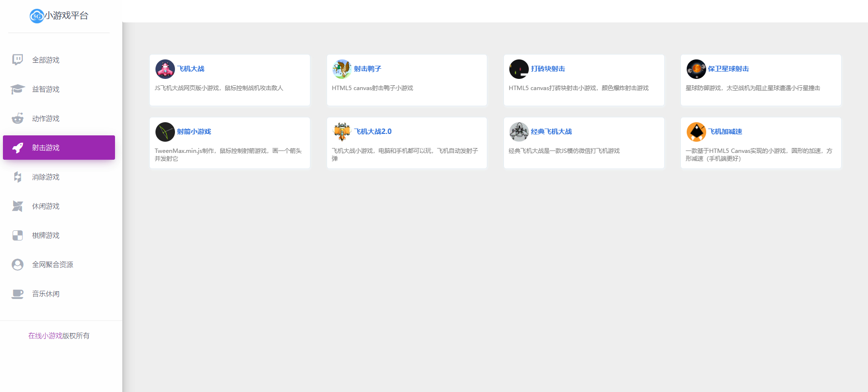Click the 打砖块射击 black round icon
Screen dimensions: 868x392
coord(519,69)
